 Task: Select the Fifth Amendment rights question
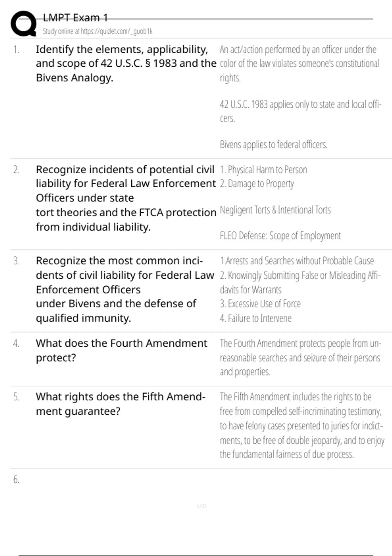pos(120,404)
